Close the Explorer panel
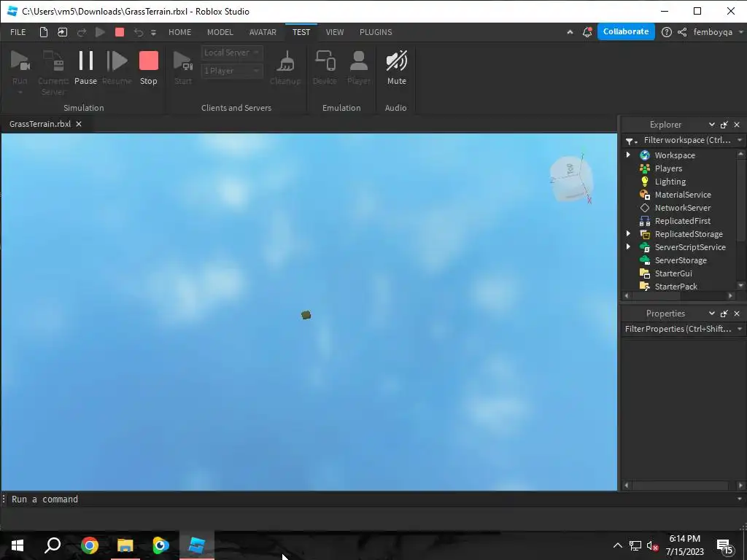This screenshot has height=560, width=747. (x=737, y=124)
